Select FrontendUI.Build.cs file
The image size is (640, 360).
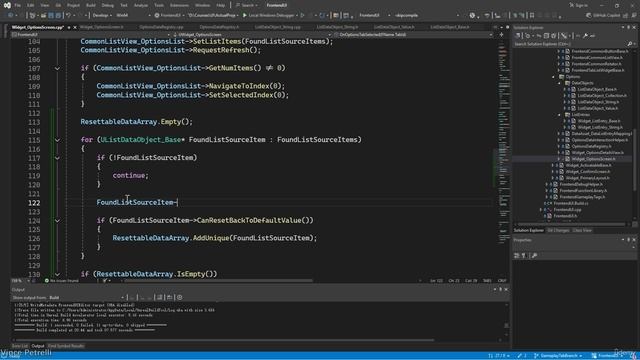(571, 203)
